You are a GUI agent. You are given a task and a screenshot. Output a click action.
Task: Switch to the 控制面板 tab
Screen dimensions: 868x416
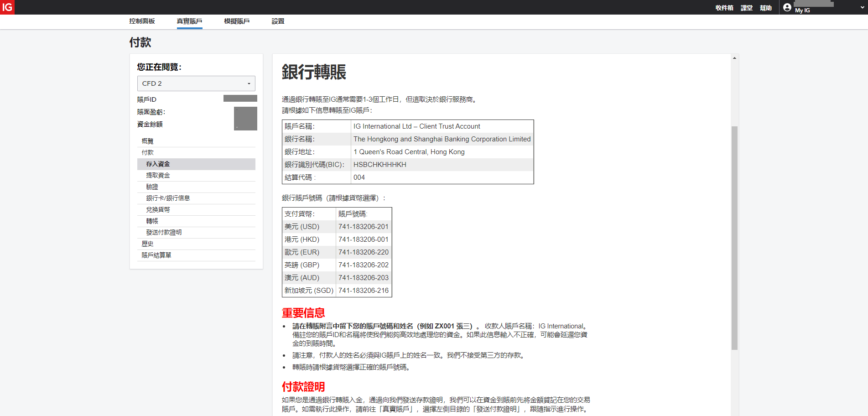142,21
